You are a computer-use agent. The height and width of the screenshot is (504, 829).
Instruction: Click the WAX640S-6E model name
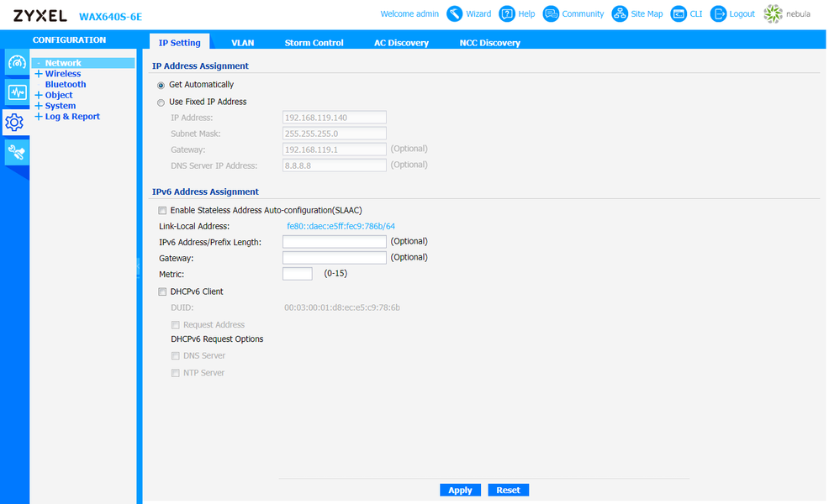[110, 17]
